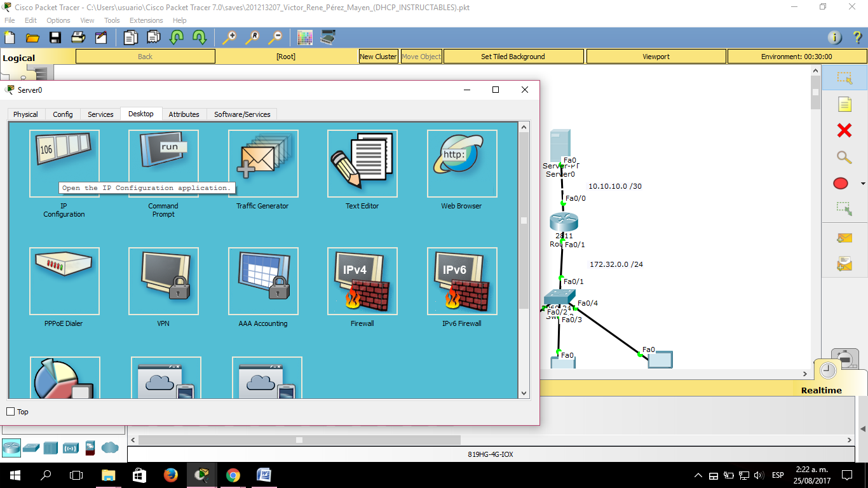
Task: Check the Top checkbox
Action: tap(10, 412)
